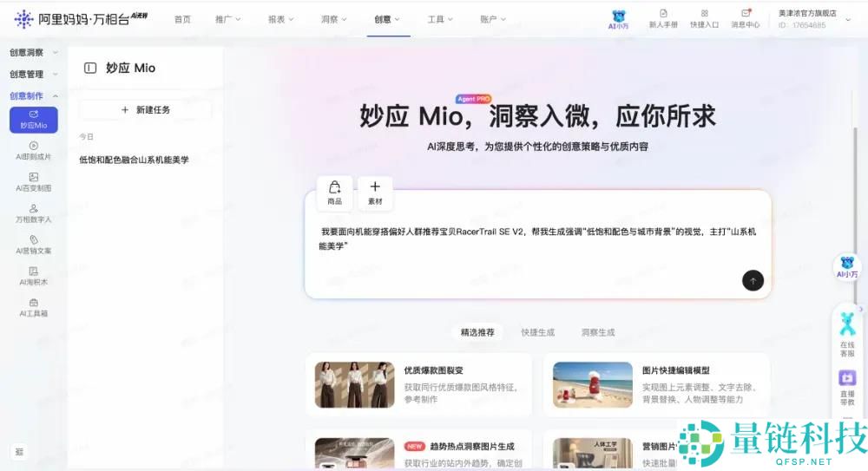This screenshot has height=471, width=868.
Task: Collapse the left sidebar menu icon
Action: pyautogui.click(x=19, y=452)
